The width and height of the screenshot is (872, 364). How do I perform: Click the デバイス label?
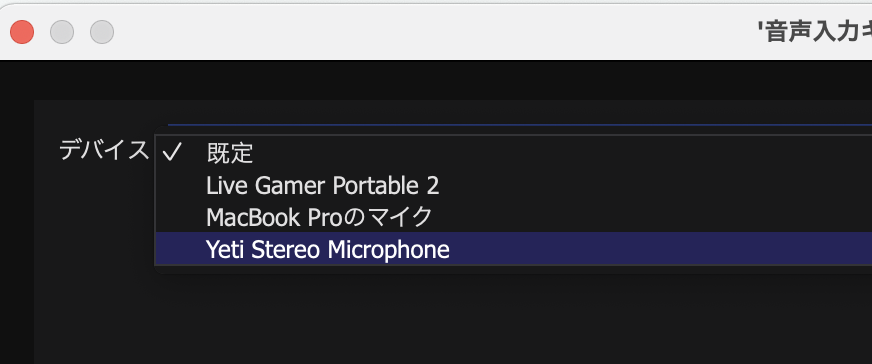[104, 150]
